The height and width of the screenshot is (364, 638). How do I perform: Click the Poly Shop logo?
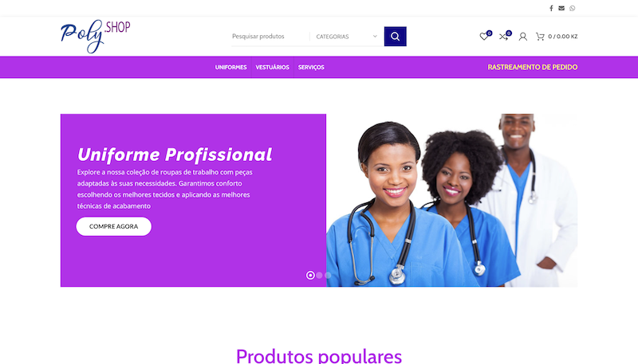pos(96,36)
